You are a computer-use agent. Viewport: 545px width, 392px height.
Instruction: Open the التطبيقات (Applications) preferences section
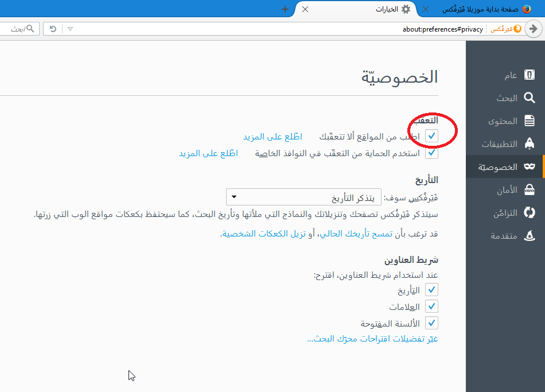click(x=505, y=143)
